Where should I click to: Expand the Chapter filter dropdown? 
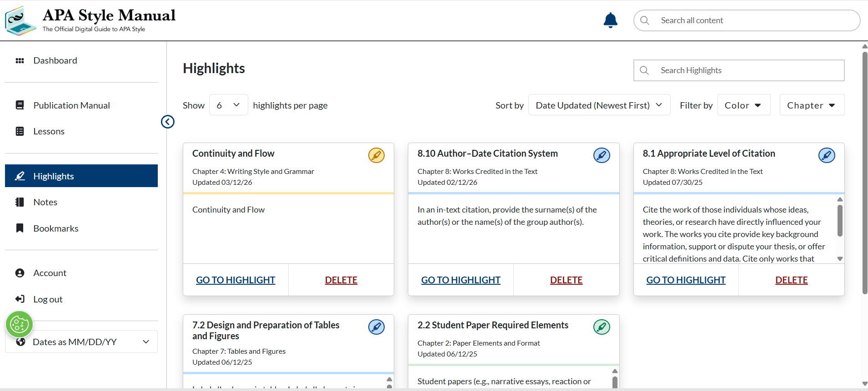tap(812, 105)
